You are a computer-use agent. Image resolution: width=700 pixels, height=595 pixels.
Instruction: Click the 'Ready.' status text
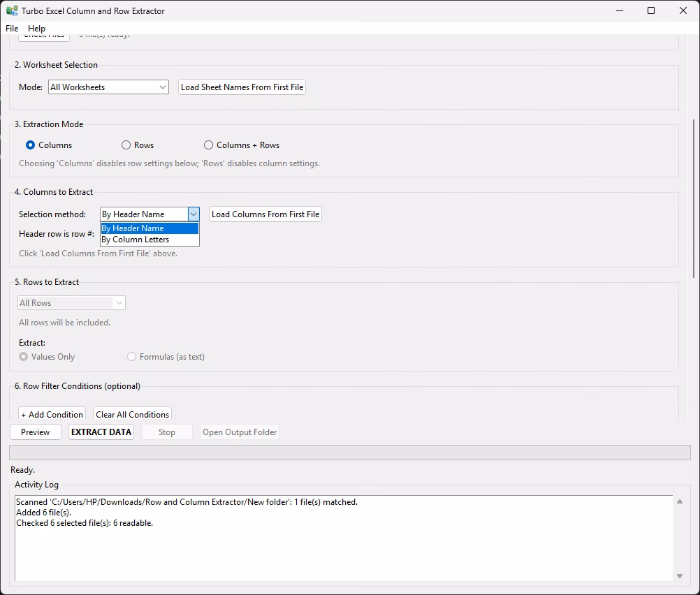pos(23,470)
